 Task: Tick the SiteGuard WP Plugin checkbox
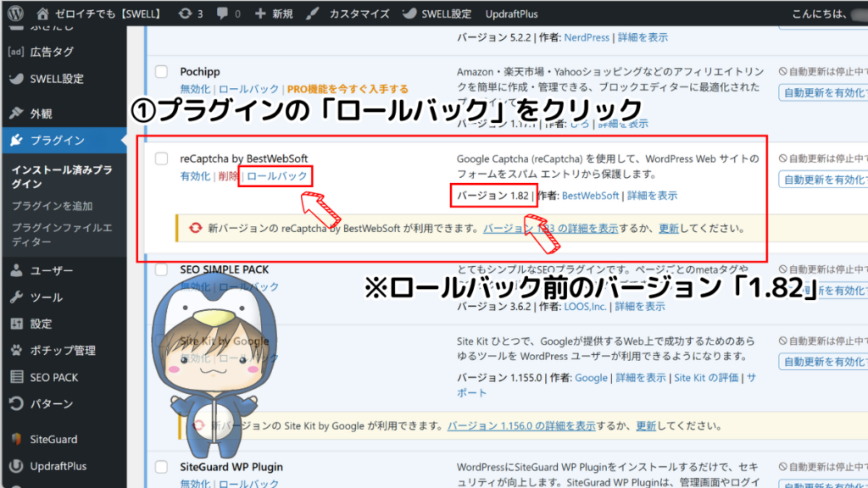click(161, 467)
